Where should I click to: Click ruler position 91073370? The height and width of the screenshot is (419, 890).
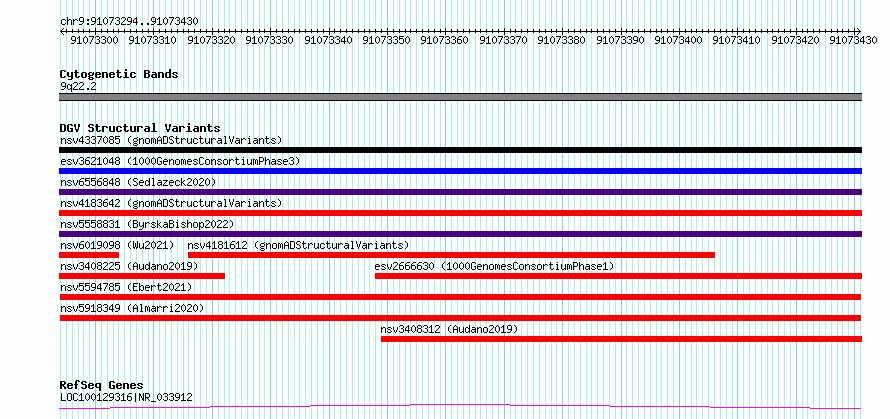click(503, 40)
